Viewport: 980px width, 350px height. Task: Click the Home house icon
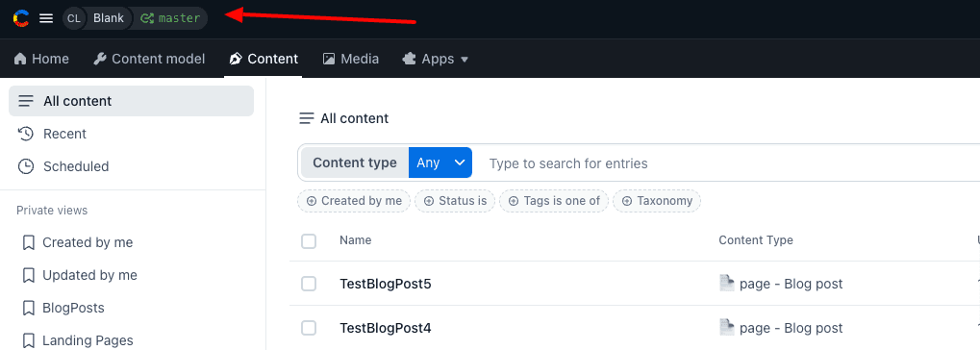[20, 59]
